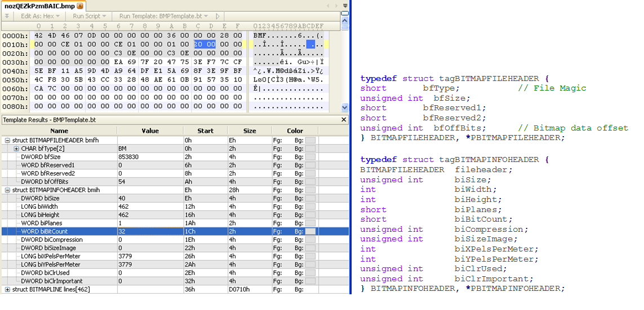Close the nozQEZkPzmBAIC.bmp file tab
The height and width of the screenshot is (310, 644).
80,6
